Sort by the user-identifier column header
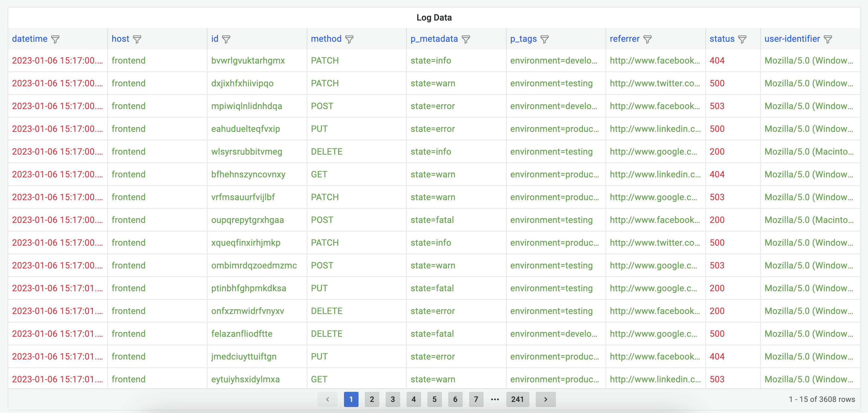The image size is (868, 413). (792, 39)
